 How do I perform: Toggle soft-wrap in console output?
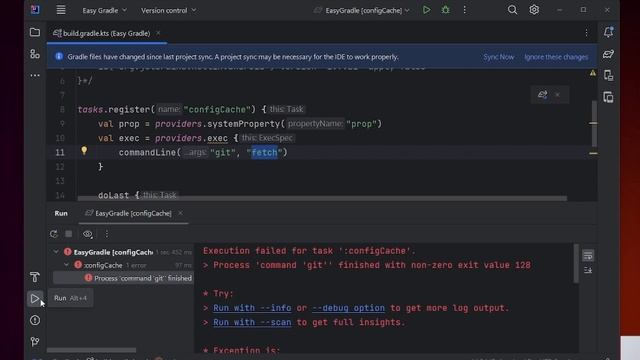coord(588,256)
